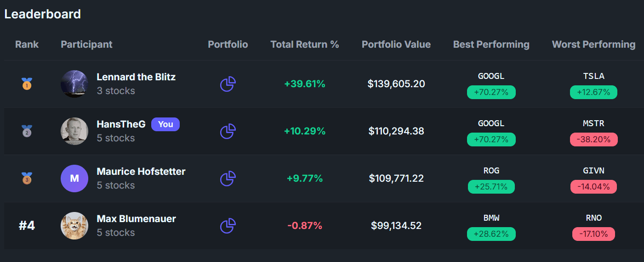Viewport: 644px width, 262px height.
Task: Click the silver second-place medal icon
Action: coord(27,131)
